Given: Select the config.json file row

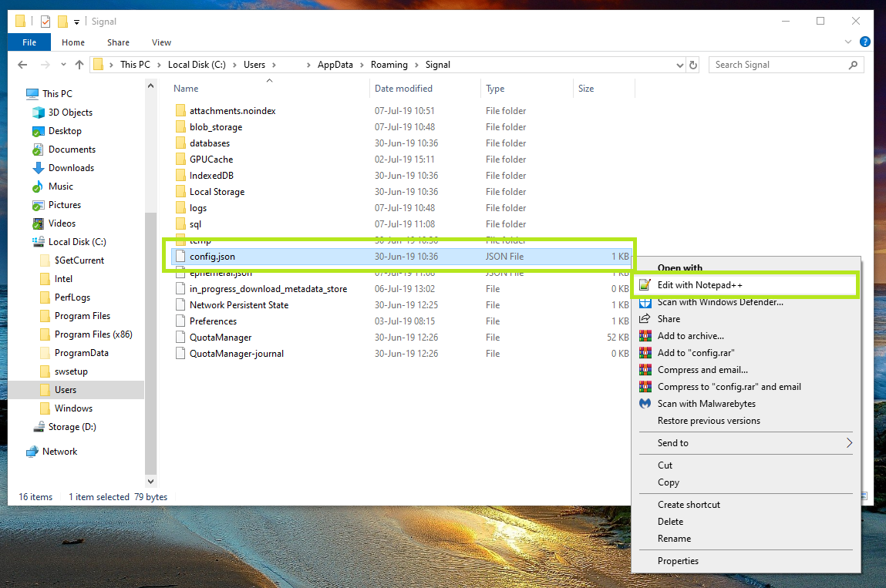Looking at the screenshot, I should (x=401, y=257).
